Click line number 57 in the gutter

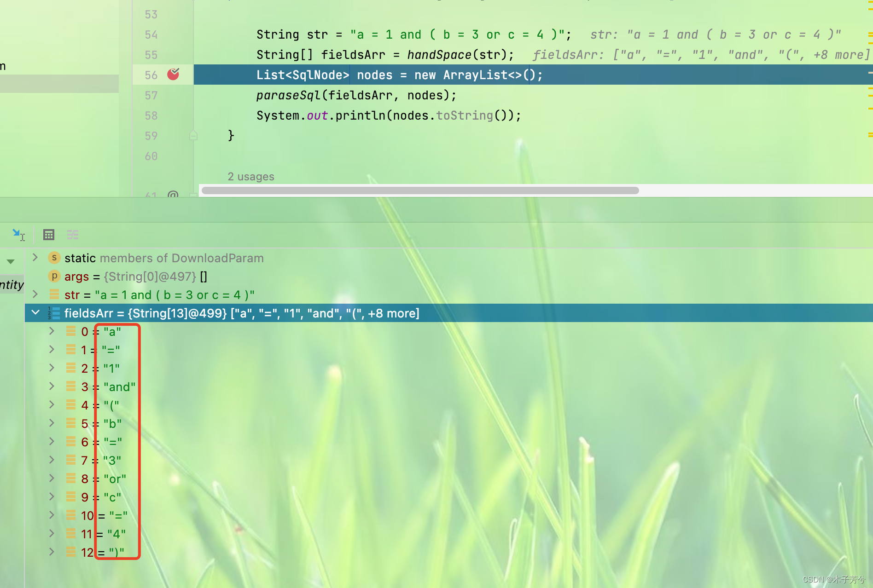pyautogui.click(x=151, y=95)
